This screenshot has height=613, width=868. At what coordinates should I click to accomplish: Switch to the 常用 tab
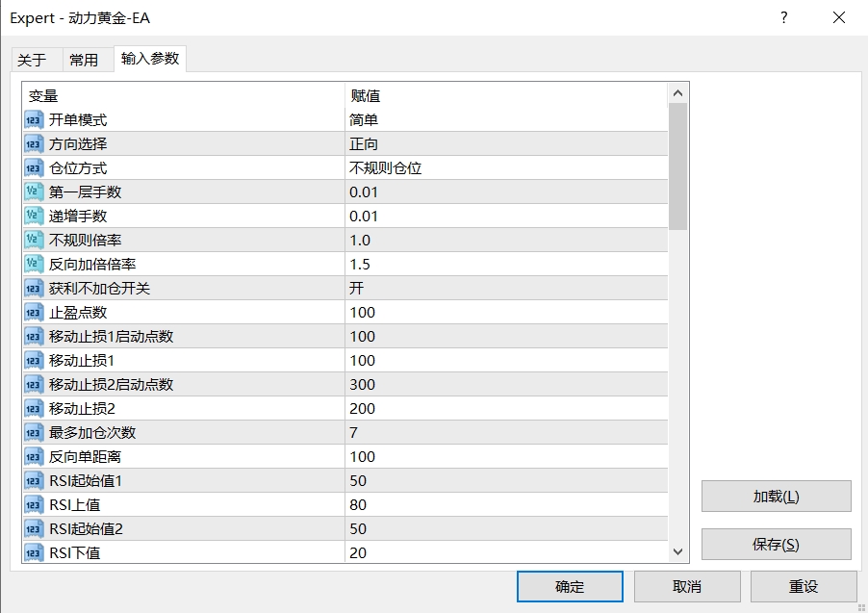[84, 60]
